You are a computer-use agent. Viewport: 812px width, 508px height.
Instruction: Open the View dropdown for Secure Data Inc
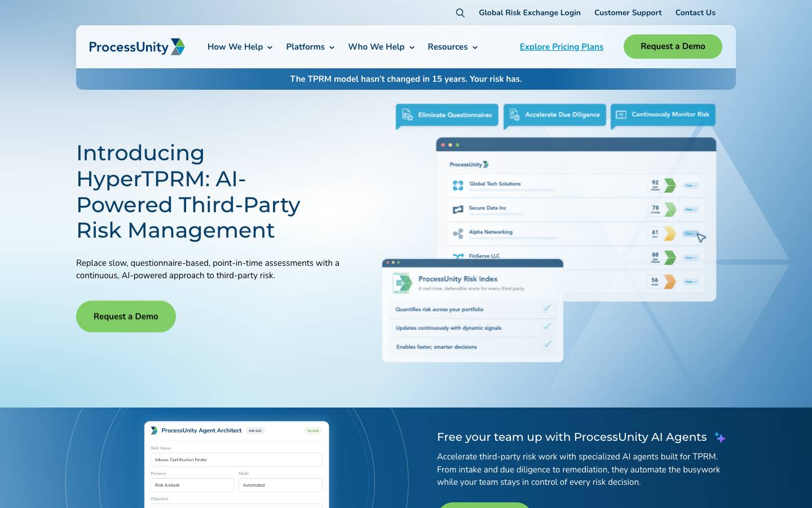click(x=691, y=209)
